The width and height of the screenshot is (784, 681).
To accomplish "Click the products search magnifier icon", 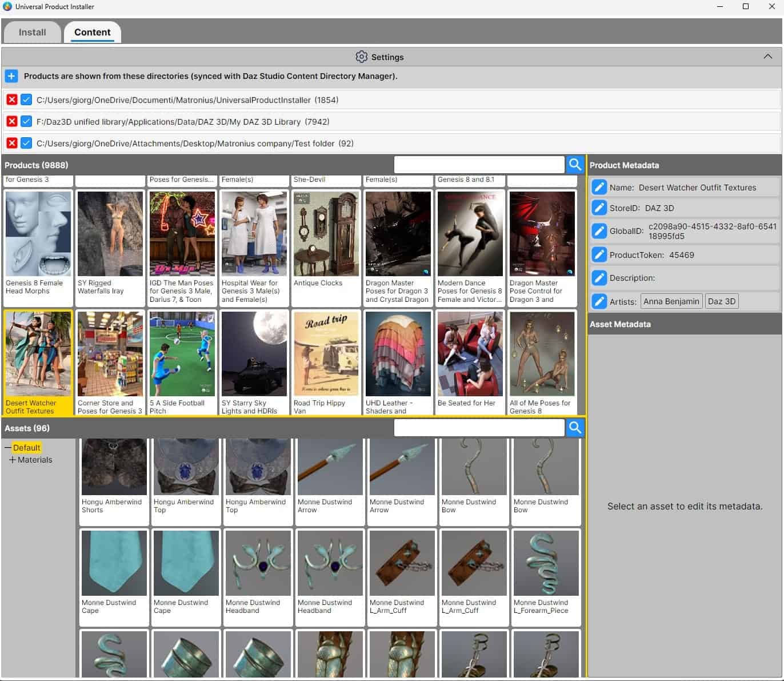I will 575,165.
